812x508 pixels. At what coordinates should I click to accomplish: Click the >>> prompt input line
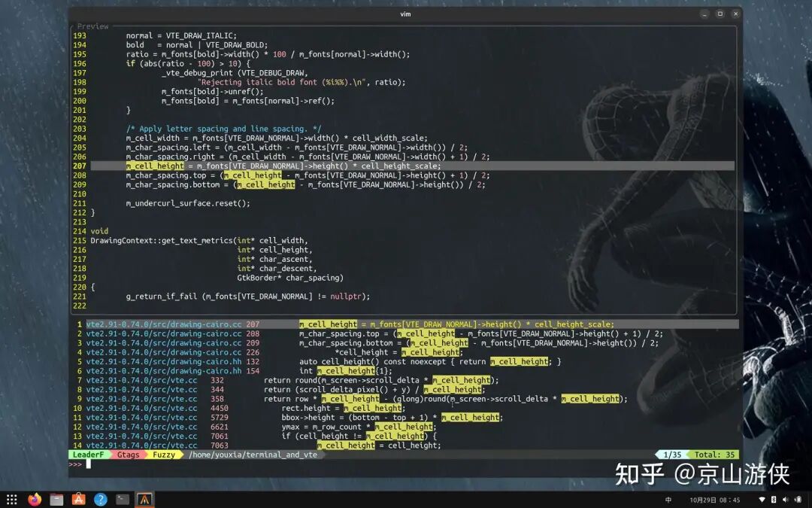tap(404, 464)
